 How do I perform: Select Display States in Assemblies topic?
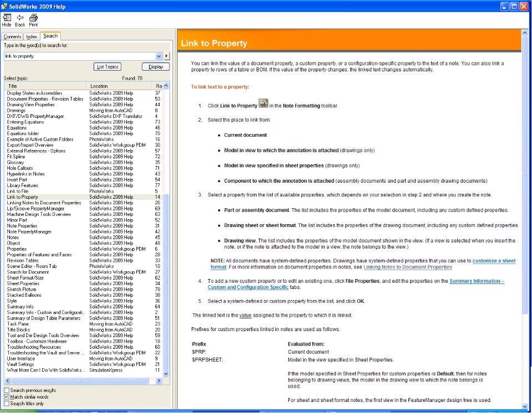(34, 93)
